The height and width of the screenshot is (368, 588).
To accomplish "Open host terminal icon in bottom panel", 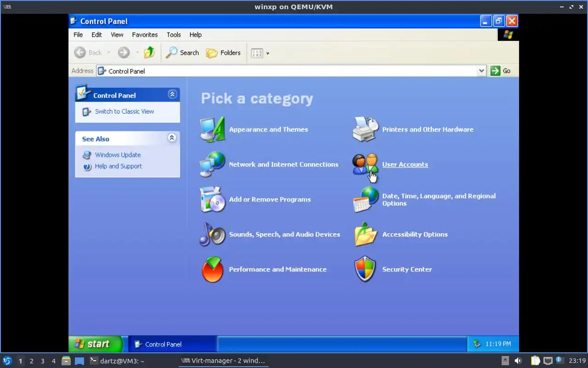I will [94, 361].
